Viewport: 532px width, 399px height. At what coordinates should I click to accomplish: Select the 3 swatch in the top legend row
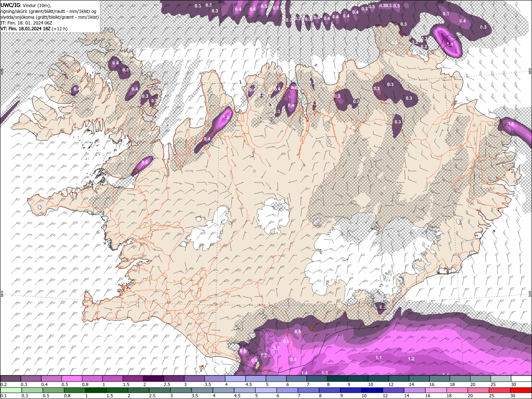pos(194,379)
